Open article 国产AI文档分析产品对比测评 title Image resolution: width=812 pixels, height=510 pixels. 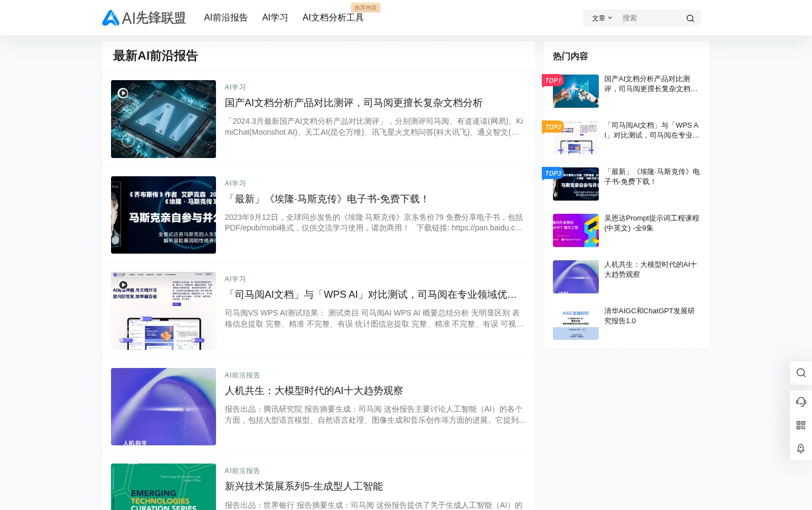click(x=354, y=103)
